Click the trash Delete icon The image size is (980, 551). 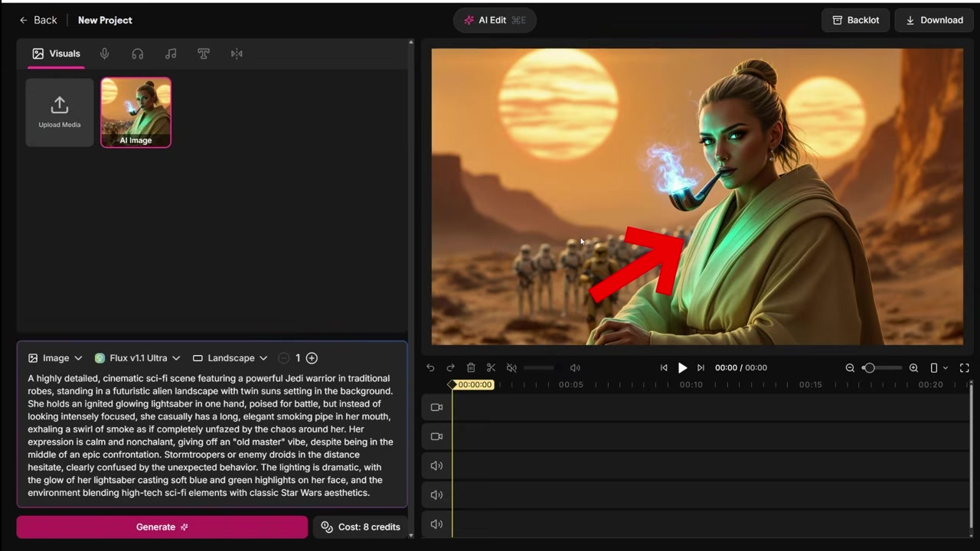click(471, 368)
